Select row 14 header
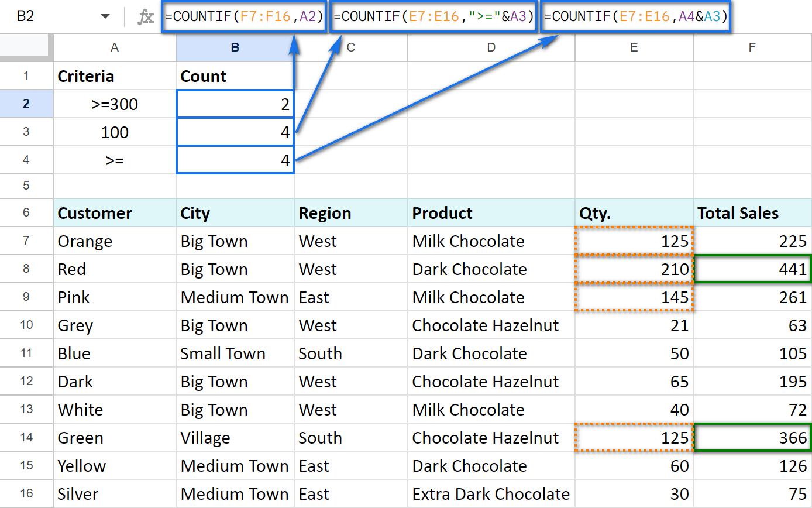This screenshot has width=812, height=508. click(x=26, y=437)
